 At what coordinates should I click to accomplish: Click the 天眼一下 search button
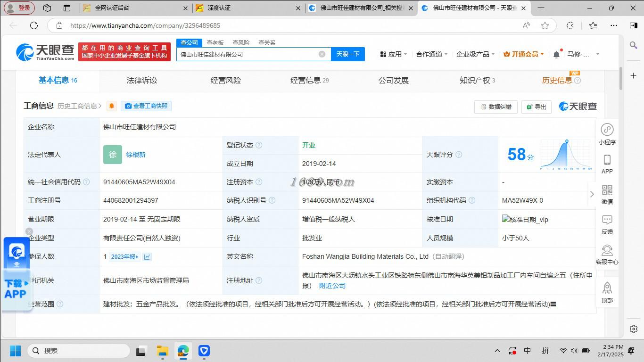pos(348,54)
